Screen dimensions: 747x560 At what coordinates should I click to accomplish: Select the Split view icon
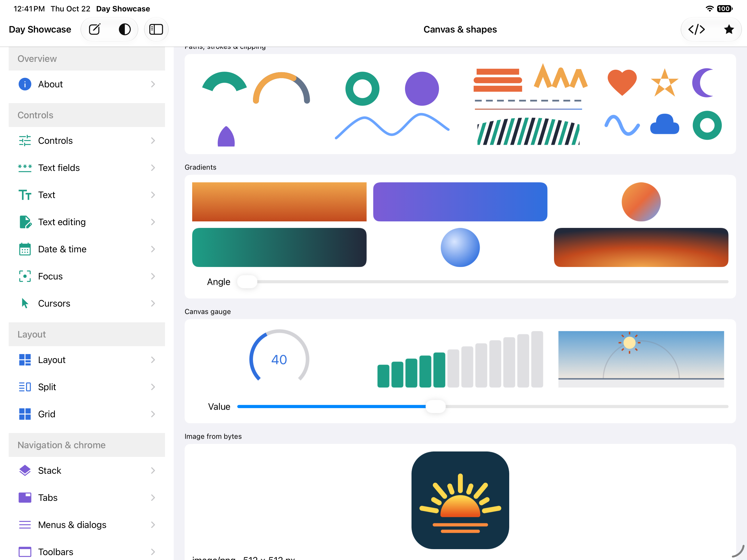click(x=25, y=387)
